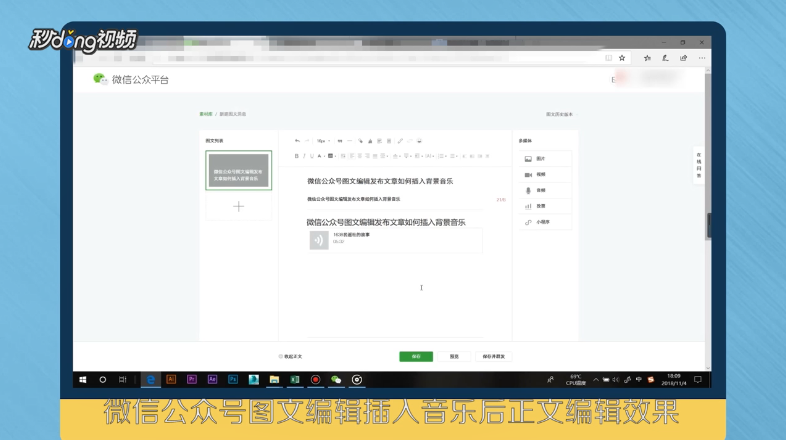Open the Windows Start menu

83,380
